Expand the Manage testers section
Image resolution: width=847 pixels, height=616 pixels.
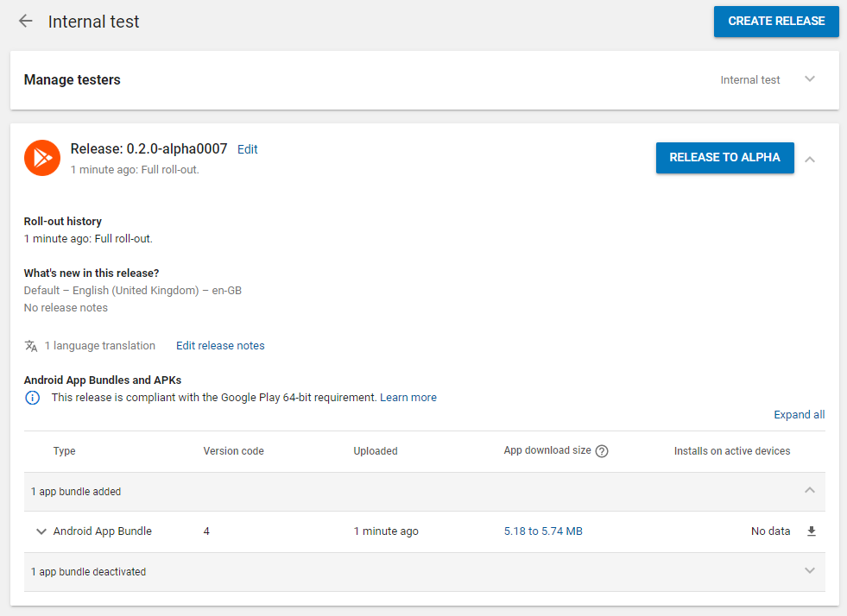tap(809, 79)
